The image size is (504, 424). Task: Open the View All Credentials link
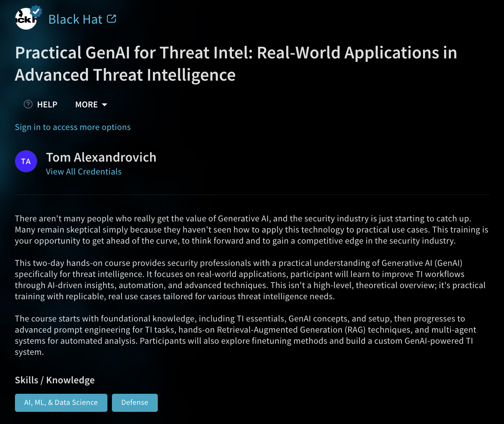coord(84,172)
